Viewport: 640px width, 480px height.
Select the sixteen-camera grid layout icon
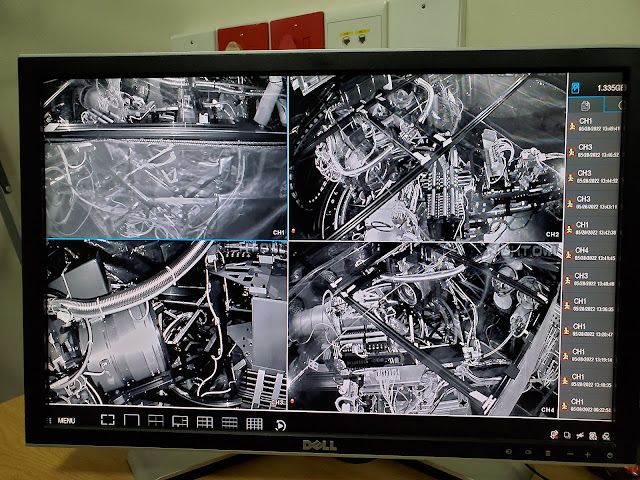point(254,423)
